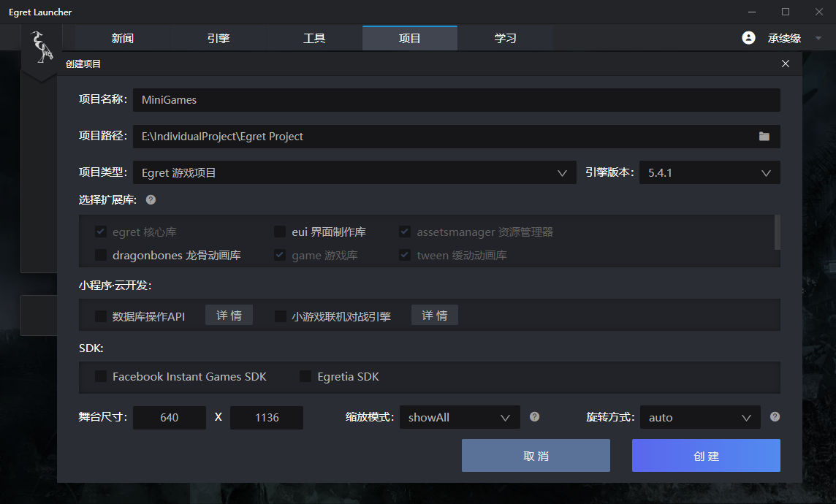Image resolution: width=836 pixels, height=504 pixels.
Task: Click the stage height 1136 field
Action: coord(267,418)
